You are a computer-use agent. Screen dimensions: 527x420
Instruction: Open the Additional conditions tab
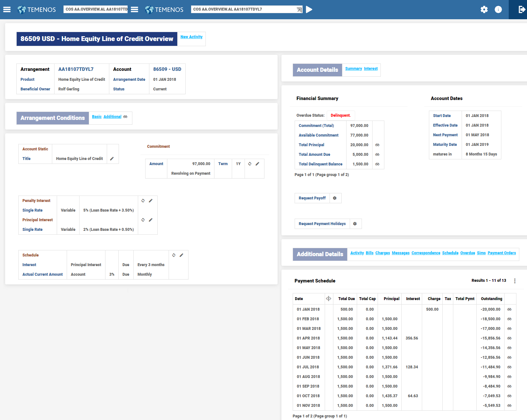click(x=112, y=117)
